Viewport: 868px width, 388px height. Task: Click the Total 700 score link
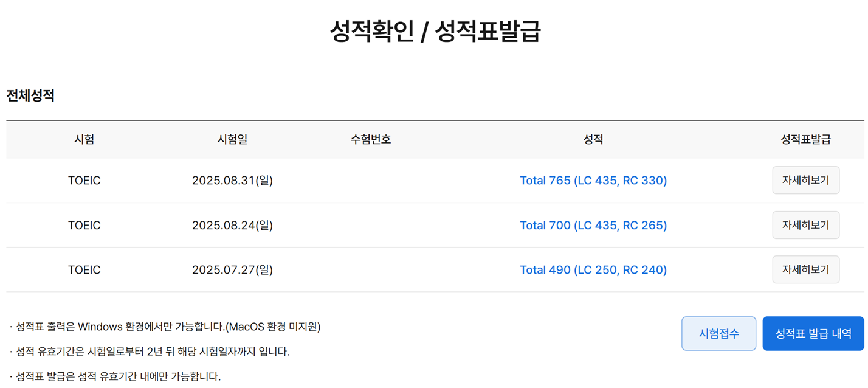593,225
